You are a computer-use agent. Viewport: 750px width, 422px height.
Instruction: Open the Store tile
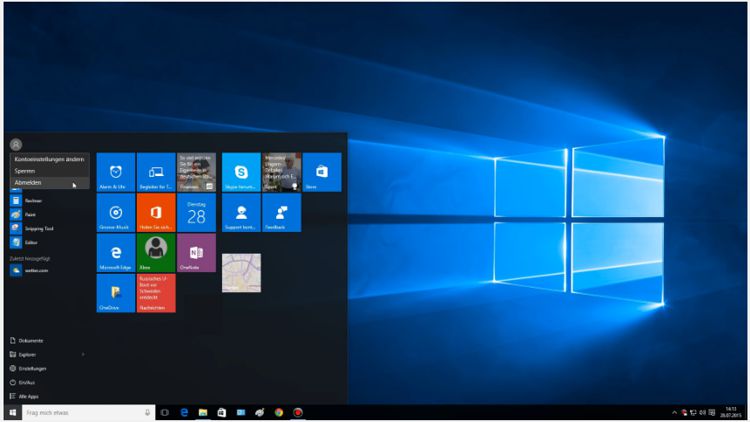pos(322,172)
